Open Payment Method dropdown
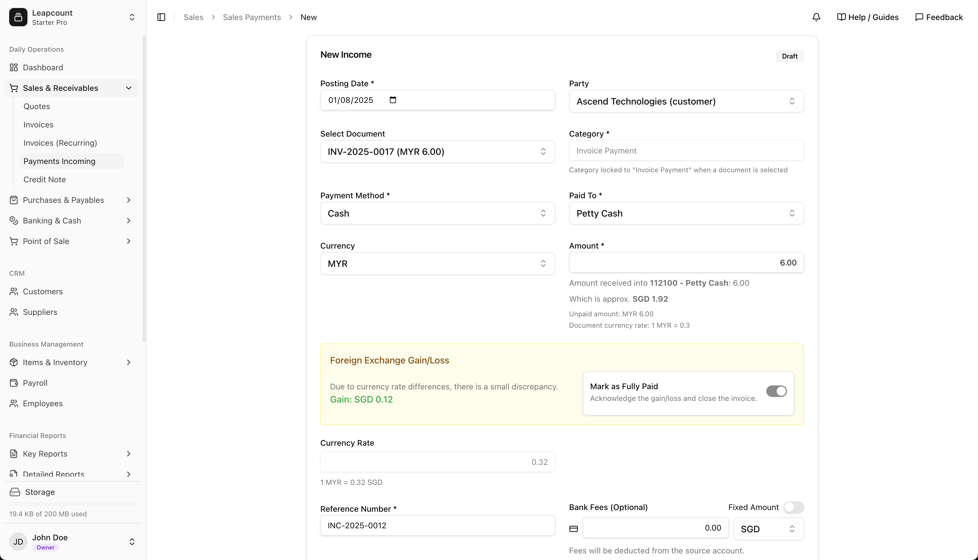 (x=438, y=213)
